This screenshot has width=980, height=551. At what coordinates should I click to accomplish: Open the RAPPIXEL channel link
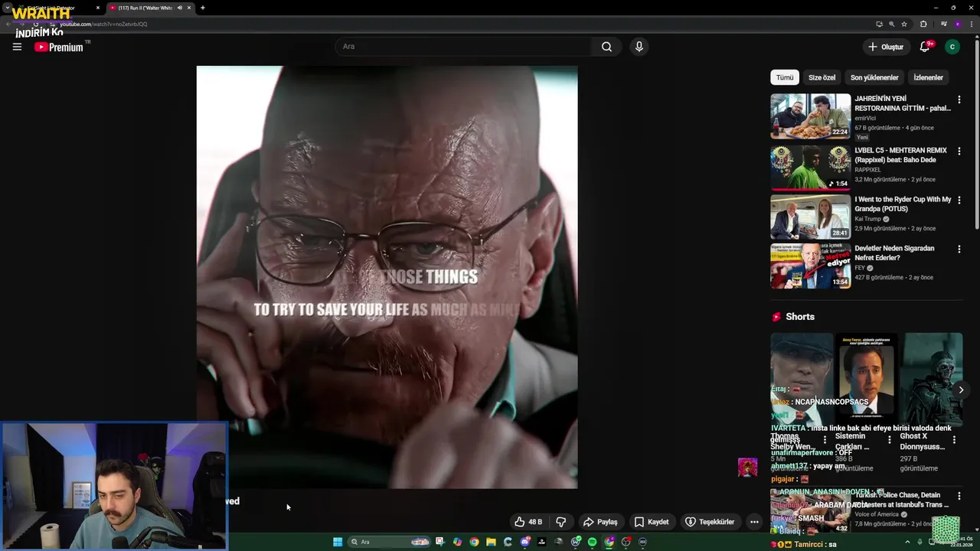[x=868, y=170]
